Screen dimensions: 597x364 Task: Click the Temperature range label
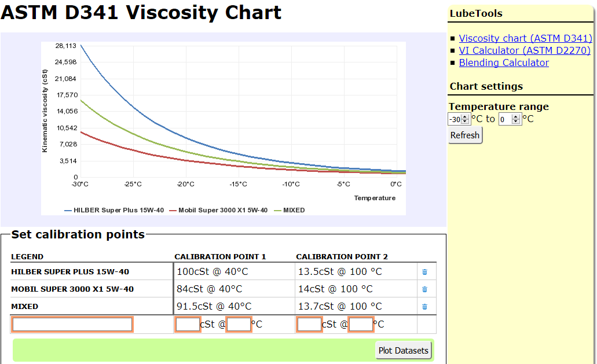coord(499,106)
